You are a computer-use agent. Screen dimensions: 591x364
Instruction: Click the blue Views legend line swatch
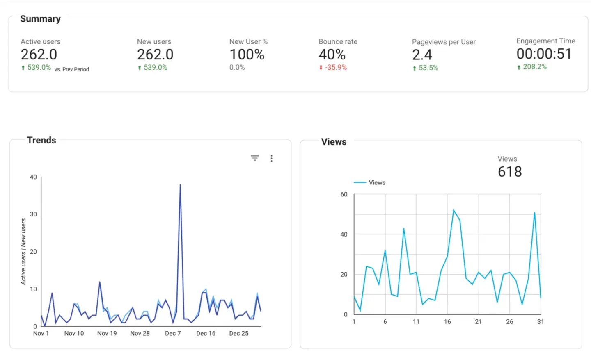[360, 182]
